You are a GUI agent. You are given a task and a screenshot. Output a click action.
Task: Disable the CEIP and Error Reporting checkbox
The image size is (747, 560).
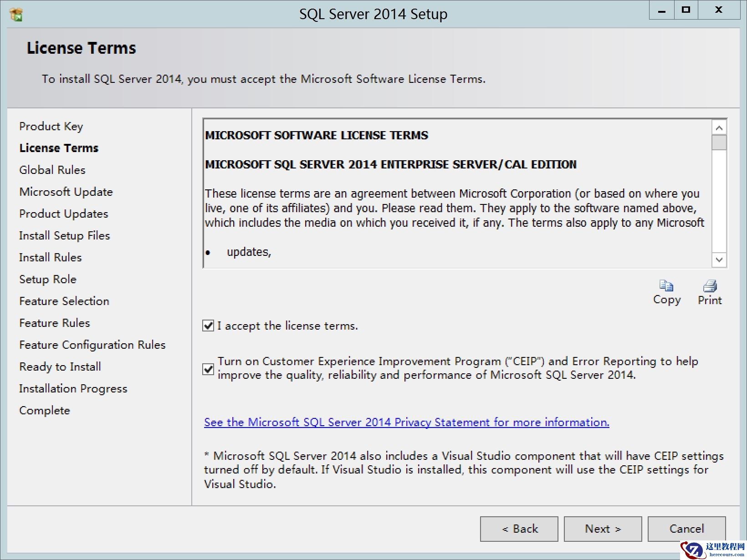pos(208,368)
